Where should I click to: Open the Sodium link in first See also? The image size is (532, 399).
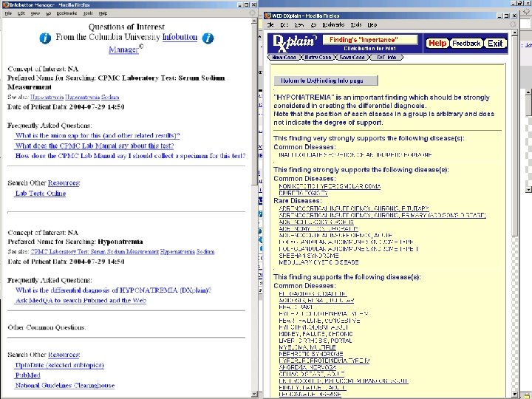tap(110, 97)
